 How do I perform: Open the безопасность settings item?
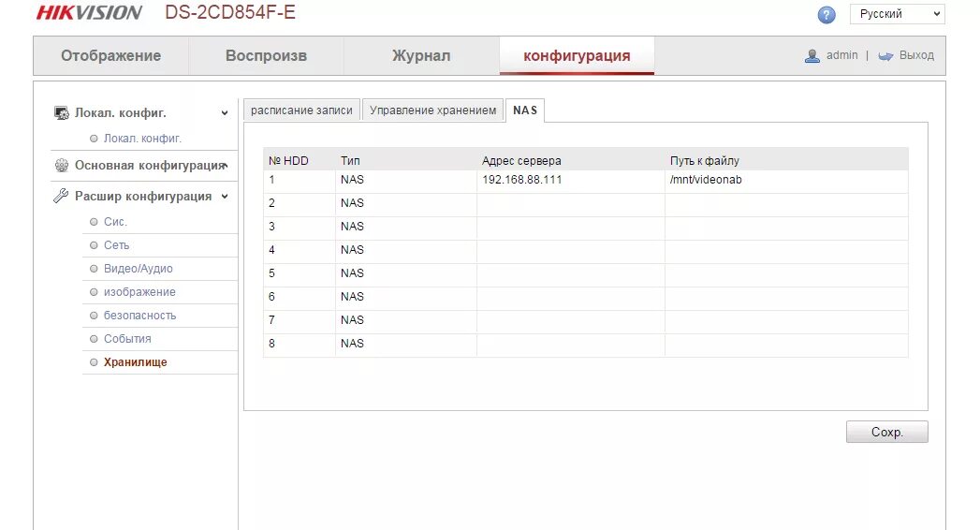click(x=140, y=316)
